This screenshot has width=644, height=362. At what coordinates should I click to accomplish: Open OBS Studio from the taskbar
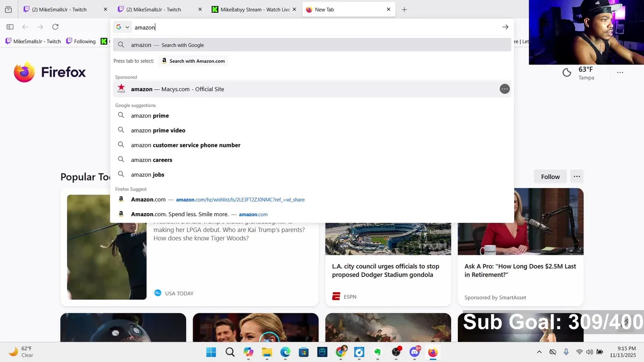[396, 352]
